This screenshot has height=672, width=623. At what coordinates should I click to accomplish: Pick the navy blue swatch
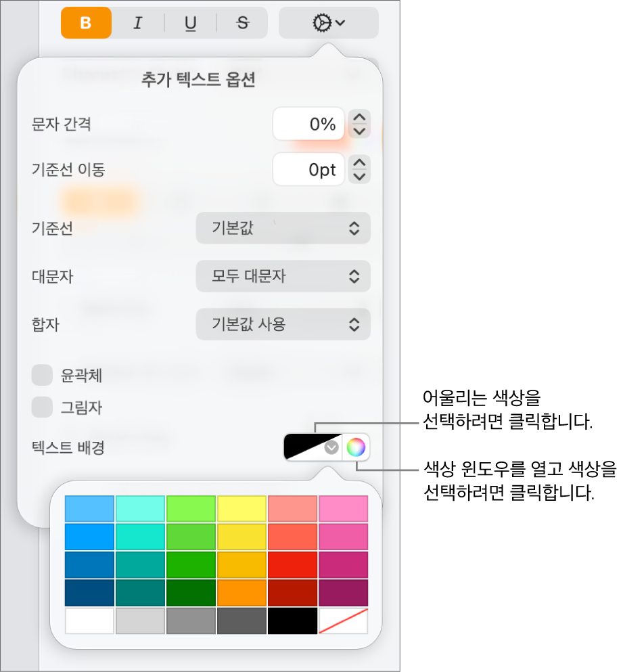coord(89,593)
